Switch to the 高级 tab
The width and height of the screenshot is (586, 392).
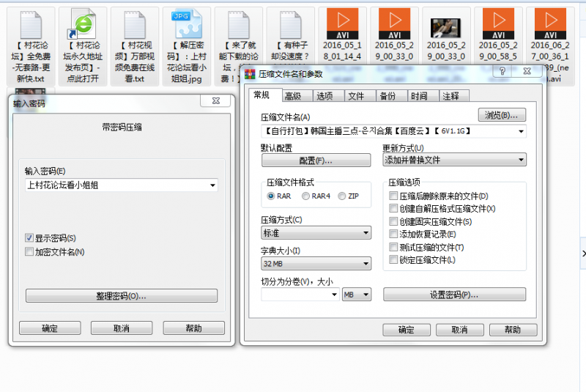click(x=293, y=96)
